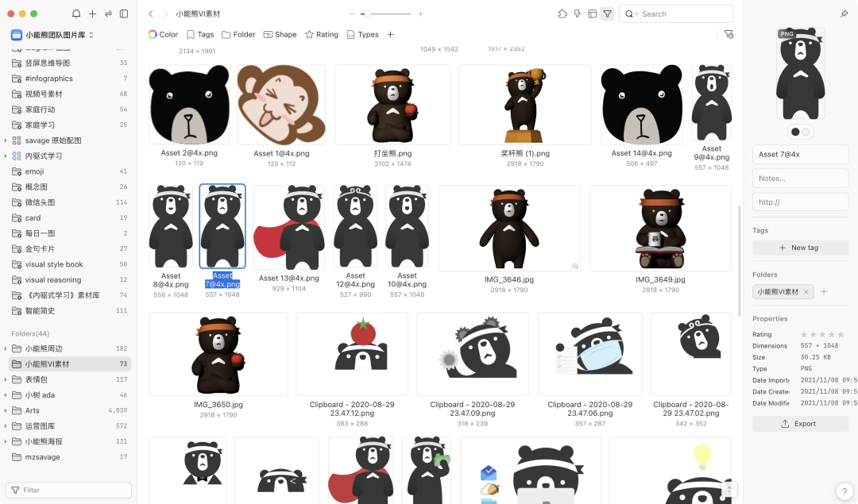Open the Folder filter
858x504 pixels.
point(238,34)
